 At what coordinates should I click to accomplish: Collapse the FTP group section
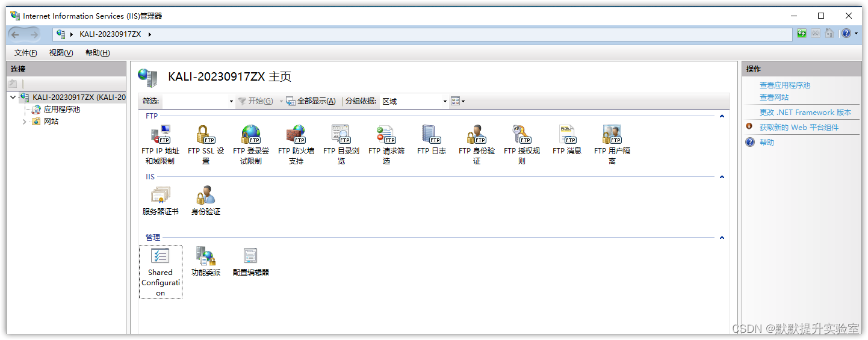(722, 116)
